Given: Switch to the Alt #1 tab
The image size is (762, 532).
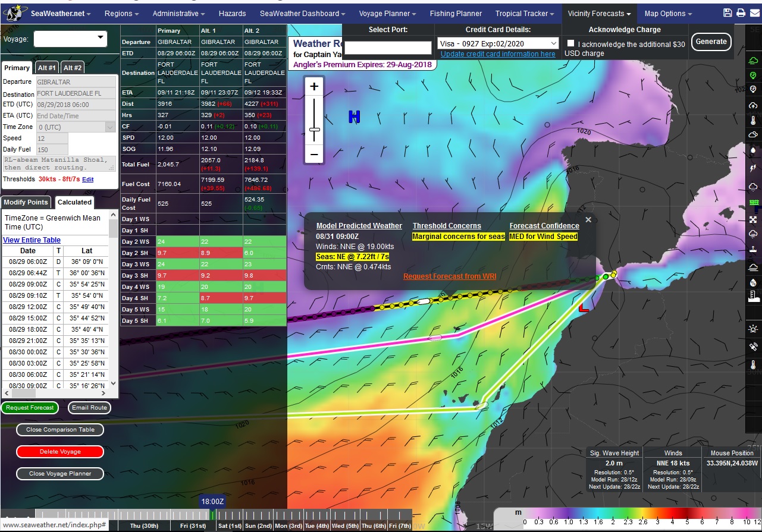Looking at the screenshot, I should point(47,68).
